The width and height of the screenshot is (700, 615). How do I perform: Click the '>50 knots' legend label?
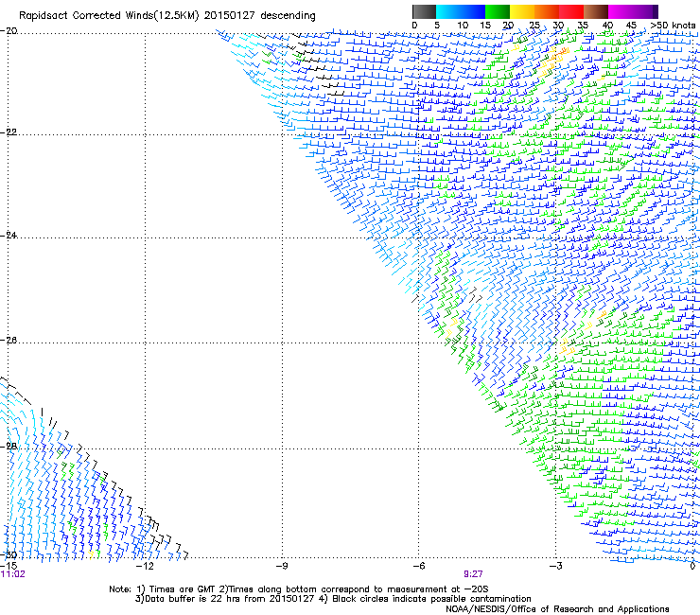673,26
